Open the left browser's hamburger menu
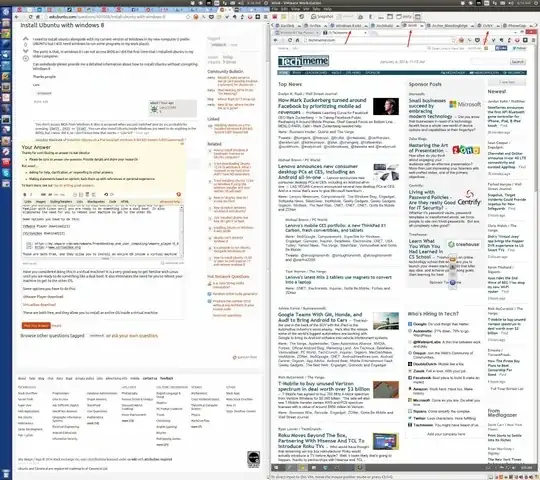This screenshot has height=480, width=540. pyautogui.click(x=265, y=17)
